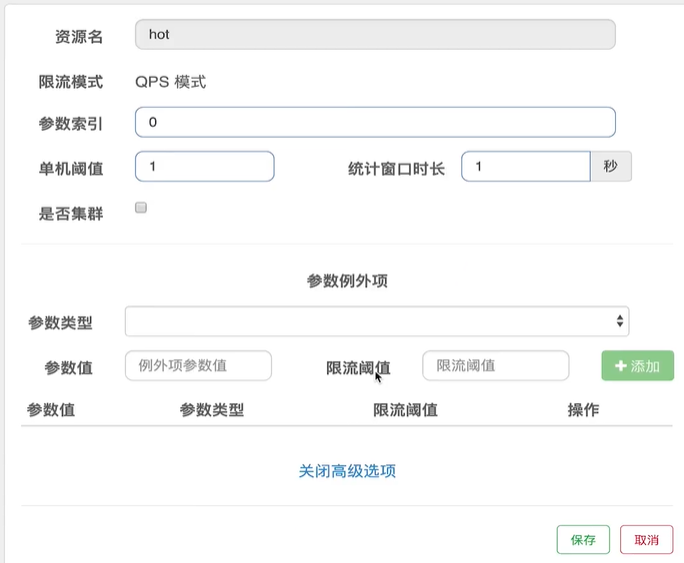Image resolution: width=684 pixels, height=563 pixels.
Task: Toggle the 是否集群 checkbox
Action: tap(141, 208)
